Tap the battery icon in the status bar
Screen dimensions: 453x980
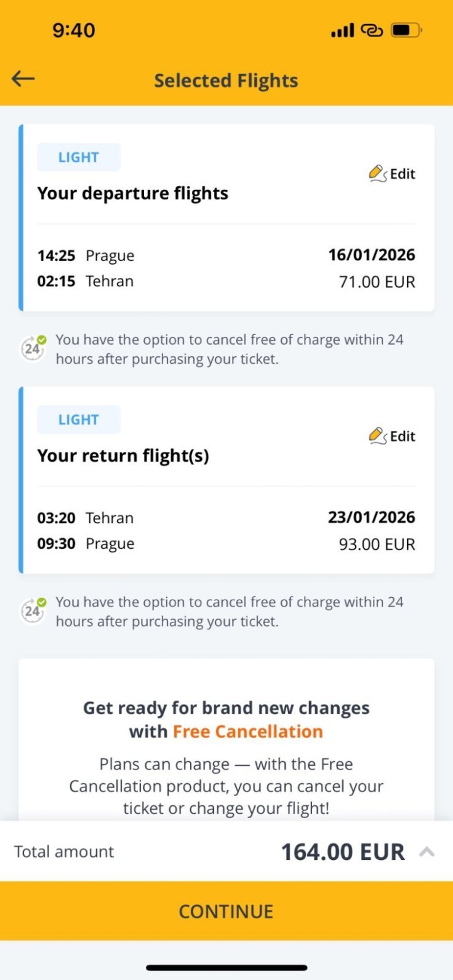(x=406, y=30)
